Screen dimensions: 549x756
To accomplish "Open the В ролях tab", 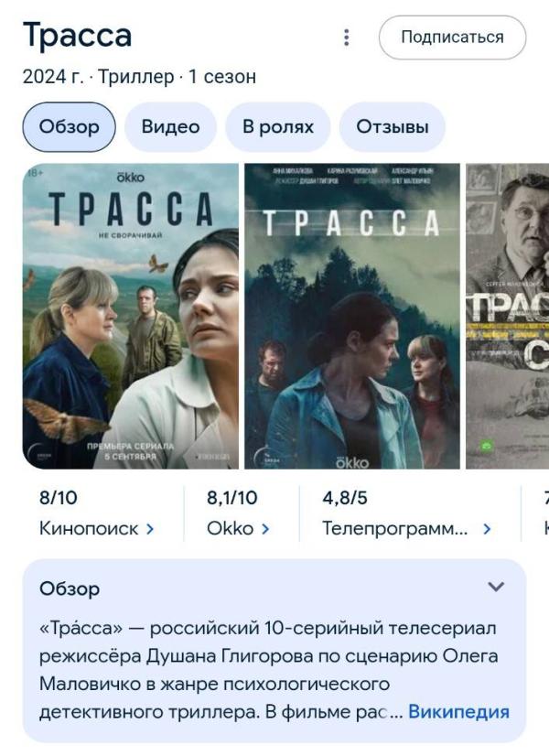I will tap(278, 127).
